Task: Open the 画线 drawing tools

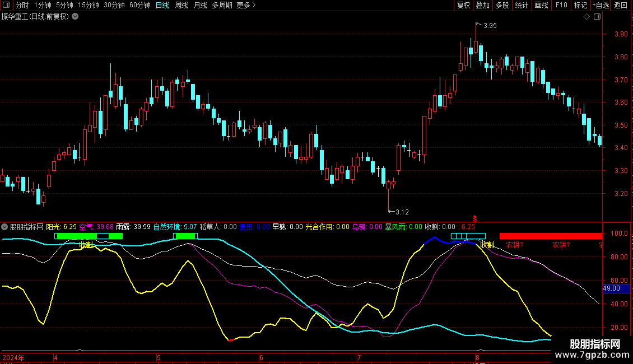Action: click(541, 5)
